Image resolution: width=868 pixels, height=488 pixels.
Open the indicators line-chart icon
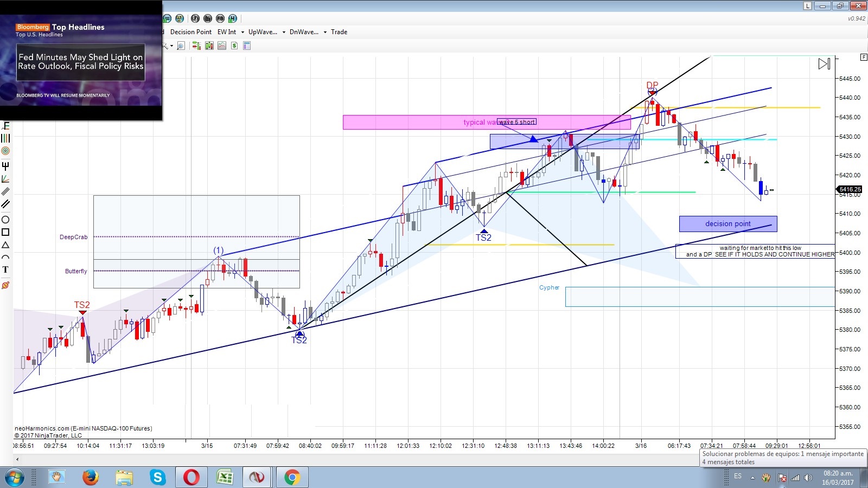(222, 46)
